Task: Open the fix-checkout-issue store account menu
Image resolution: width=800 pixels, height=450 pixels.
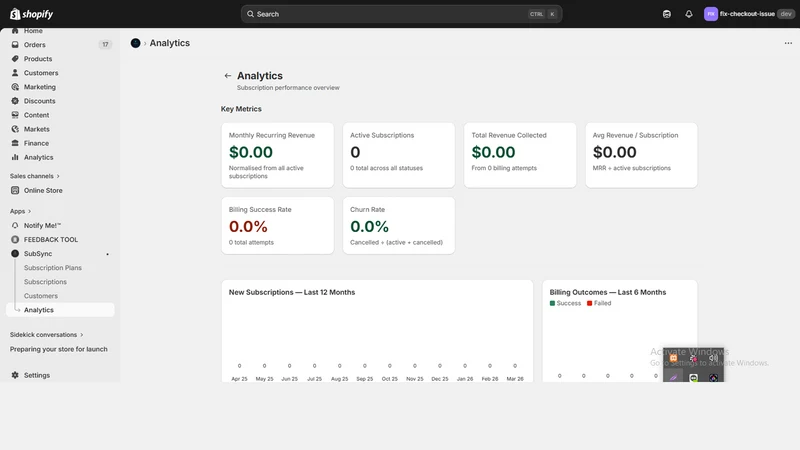Action: (x=748, y=14)
